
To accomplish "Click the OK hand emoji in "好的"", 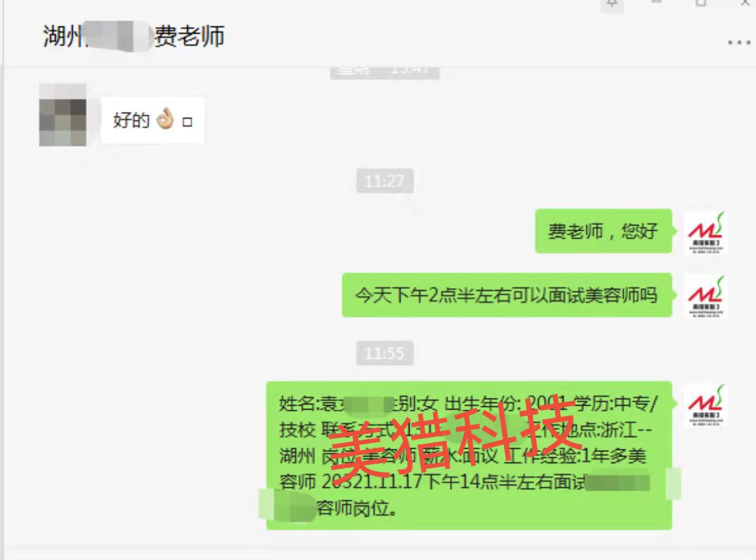I will (165, 119).
